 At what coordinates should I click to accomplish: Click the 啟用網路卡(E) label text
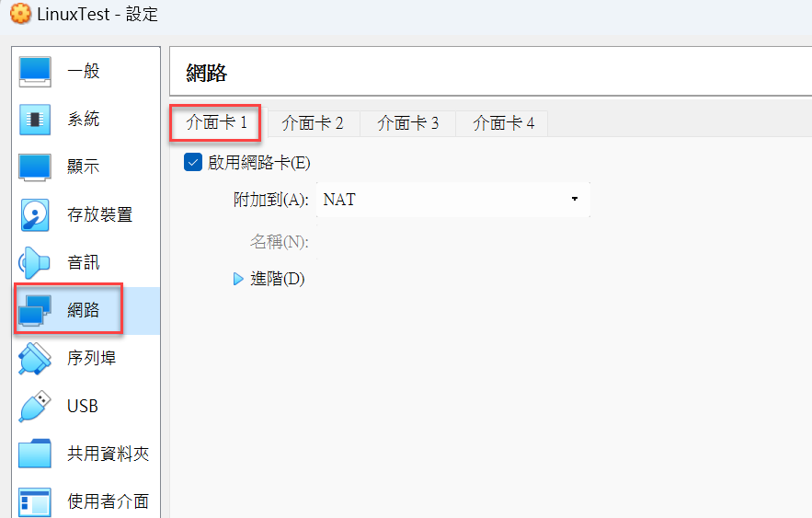(x=259, y=163)
